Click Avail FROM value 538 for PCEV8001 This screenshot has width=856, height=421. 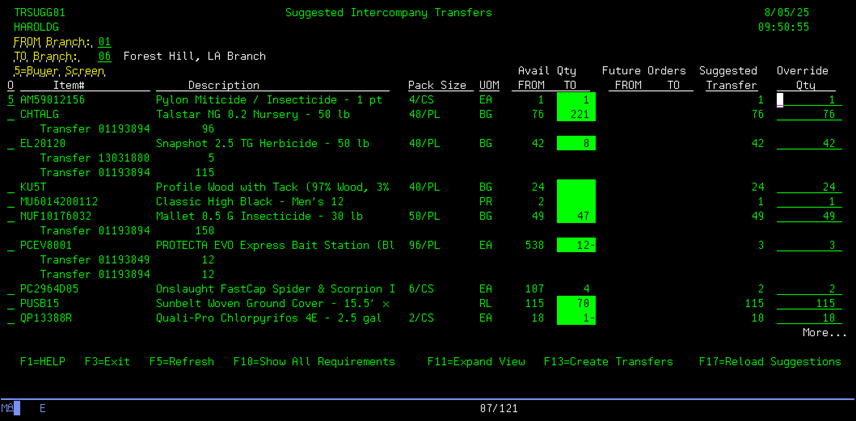pyautogui.click(x=534, y=245)
